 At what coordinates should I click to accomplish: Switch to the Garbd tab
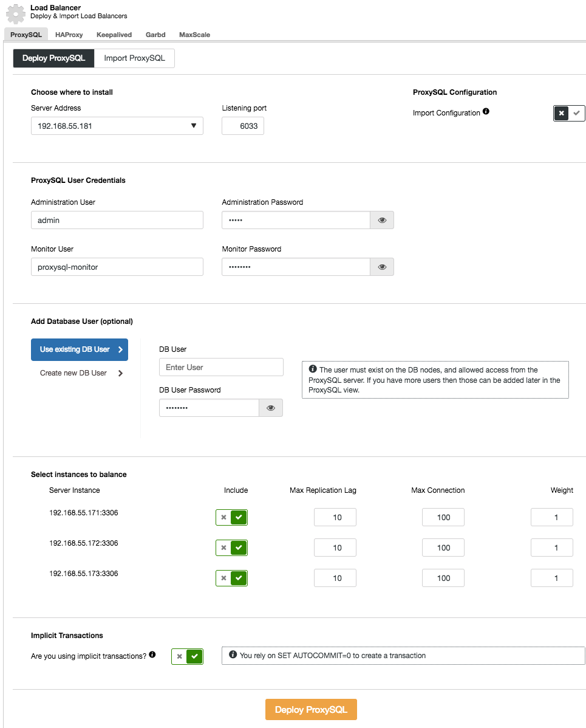[155, 35]
